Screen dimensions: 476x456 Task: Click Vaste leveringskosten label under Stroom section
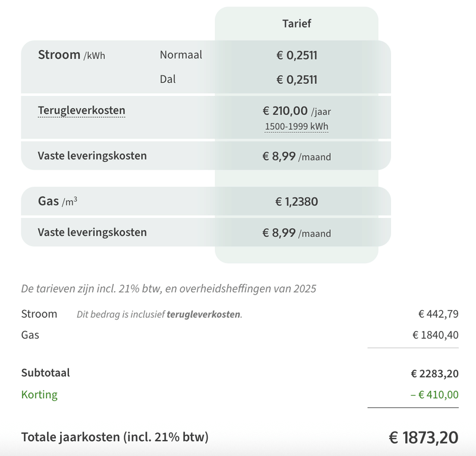(92, 156)
